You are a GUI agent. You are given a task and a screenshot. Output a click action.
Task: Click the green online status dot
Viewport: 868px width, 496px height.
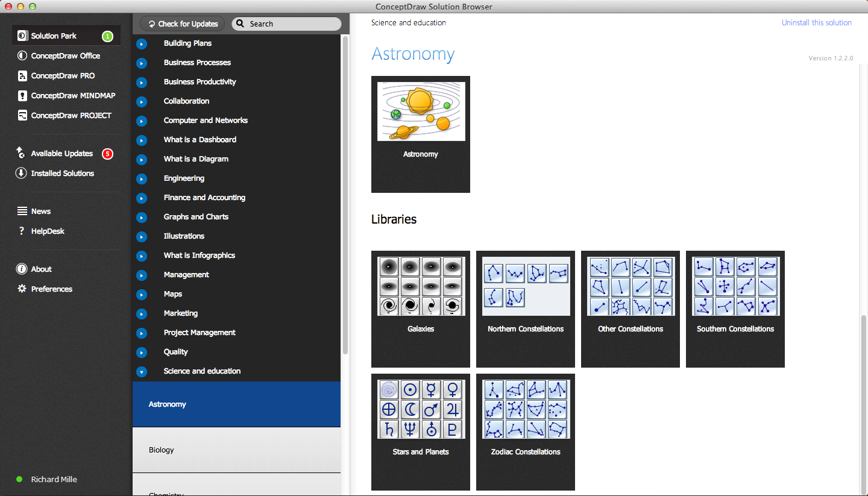pos(19,480)
